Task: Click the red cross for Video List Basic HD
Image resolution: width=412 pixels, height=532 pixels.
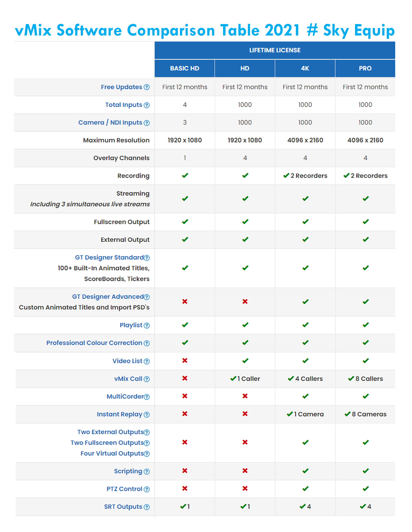Action: pos(185,360)
